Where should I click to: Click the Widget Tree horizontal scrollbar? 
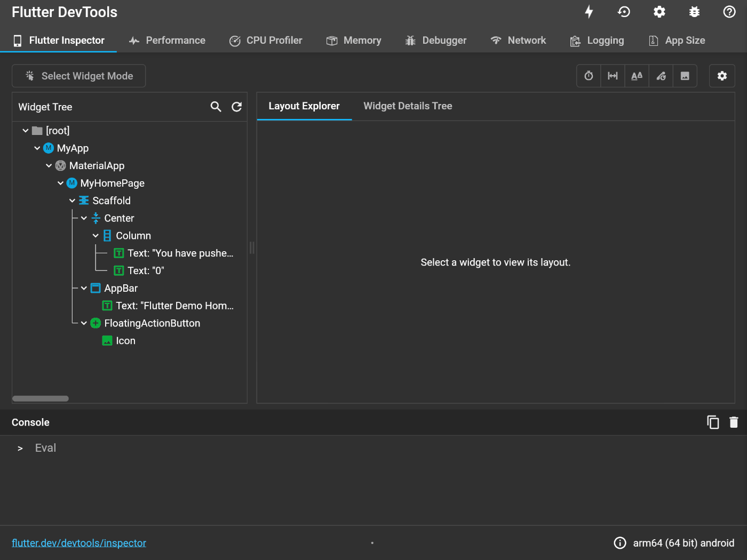tap(41, 398)
